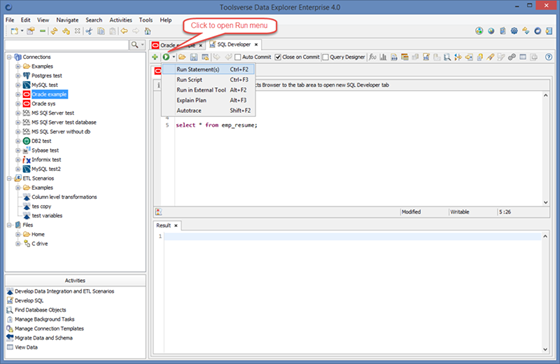This screenshot has width=560, height=364.
Task: Collapse the ETL Scenarios tree node
Action: coord(9,178)
